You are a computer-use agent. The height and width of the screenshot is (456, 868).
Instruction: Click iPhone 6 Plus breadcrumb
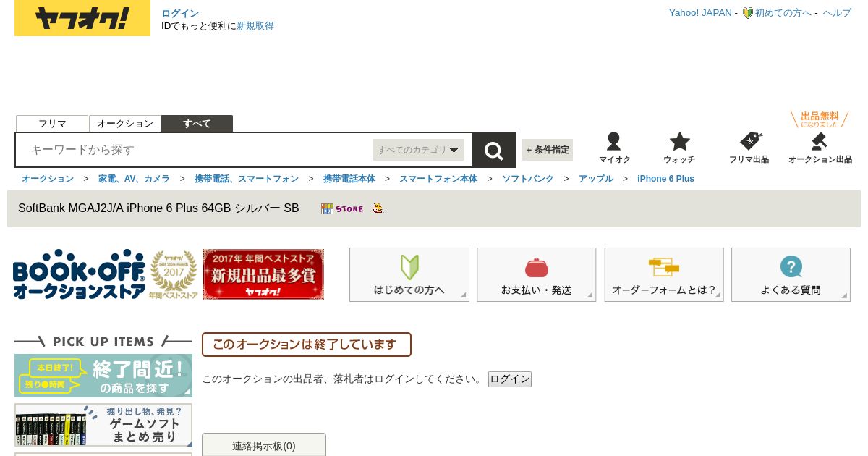(665, 179)
